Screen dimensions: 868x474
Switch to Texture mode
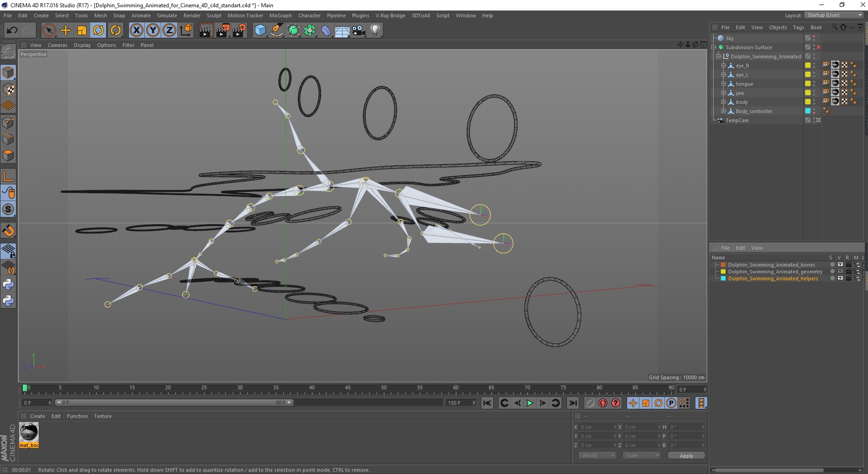(x=8, y=89)
